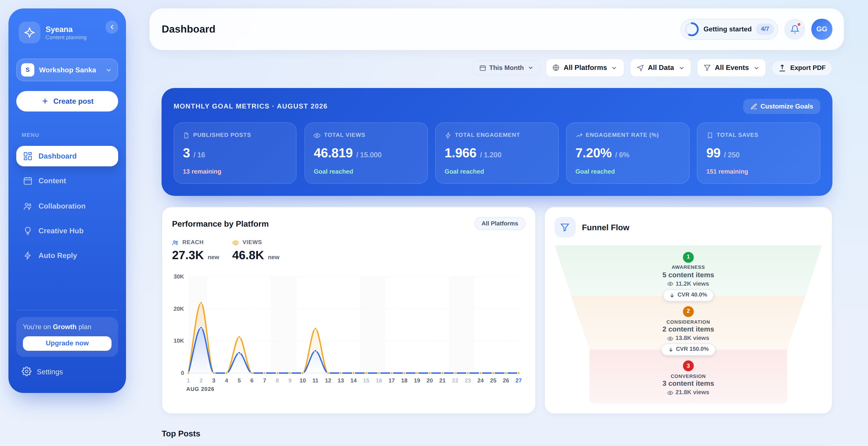This screenshot has width=868, height=446.
Task: Click the Total Views eye icon
Action: [x=317, y=135]
